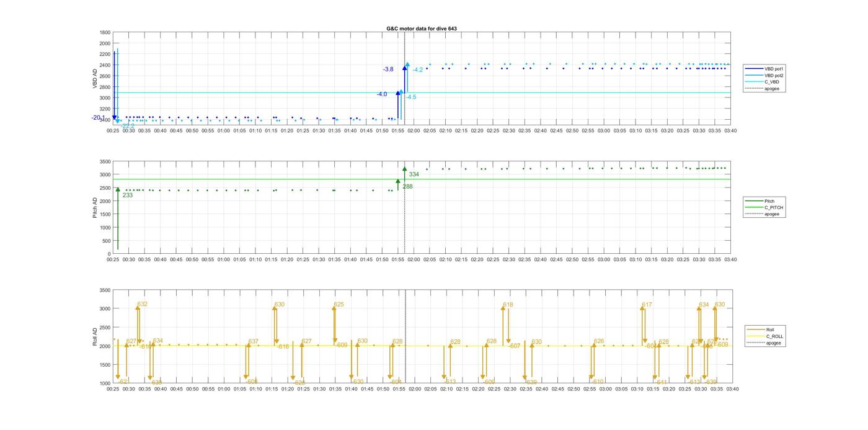Image resolution: width=868 pixels, height=430 pixels.
Task: Click the 626 label in the Roll plot
Action: 598,342
